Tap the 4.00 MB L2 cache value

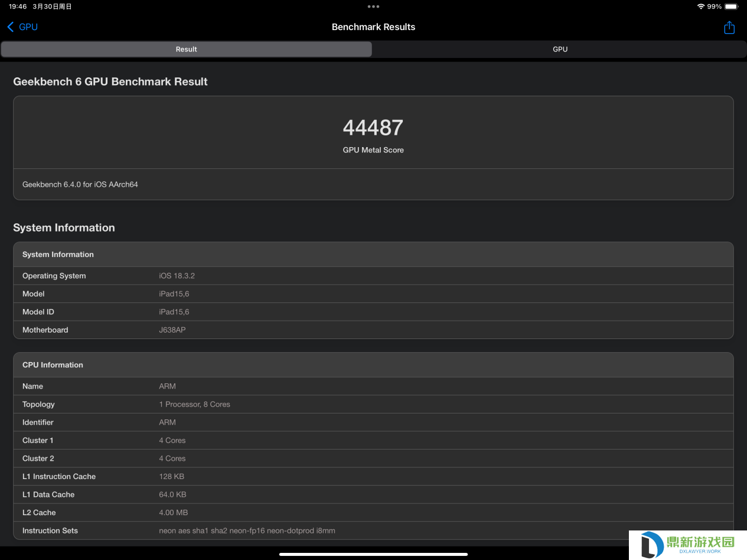174,512
